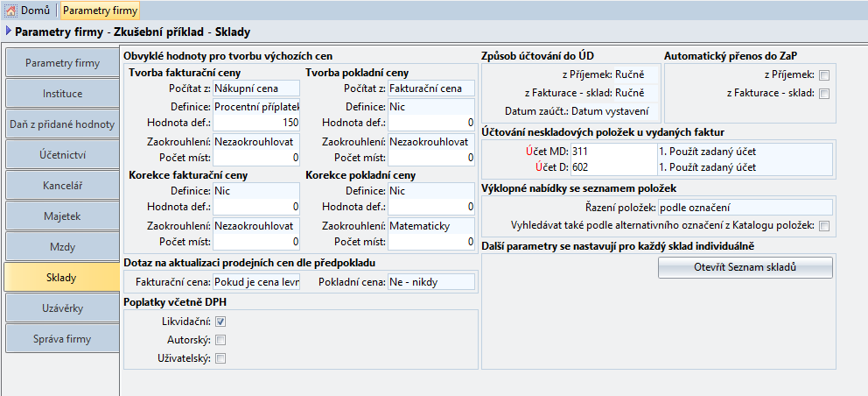868x396 pixels.
Task: Go to the Daň z přidané hodnoty section
Action: click(62, 124)
